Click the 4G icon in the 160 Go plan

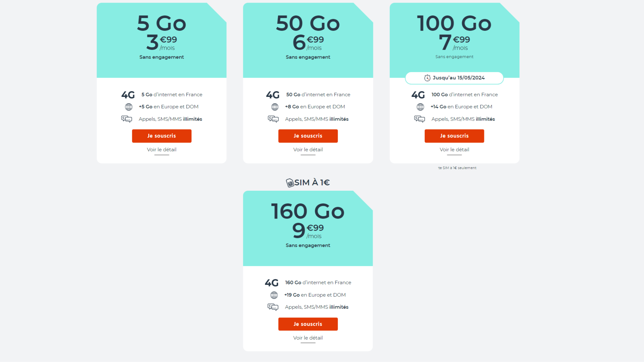point(271,283)
